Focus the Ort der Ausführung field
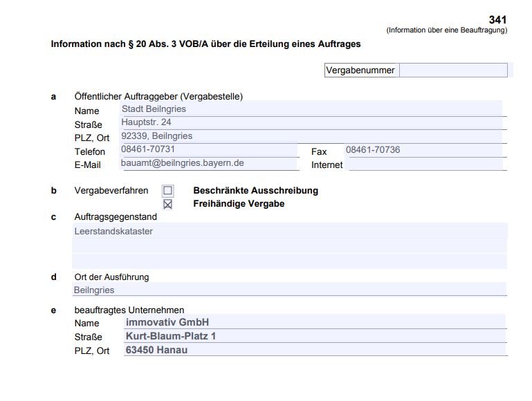The image size is (532, 401). coord(289,290)
